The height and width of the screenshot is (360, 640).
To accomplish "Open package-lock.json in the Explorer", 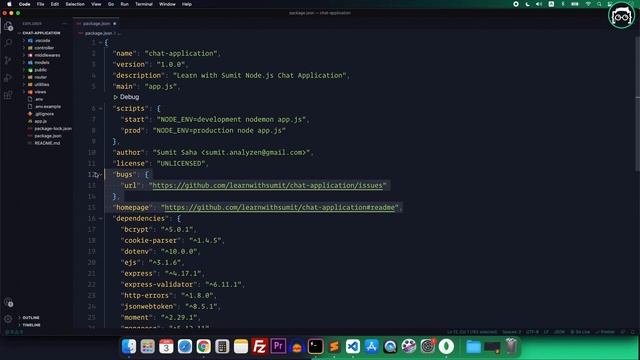I will point(53,129).
